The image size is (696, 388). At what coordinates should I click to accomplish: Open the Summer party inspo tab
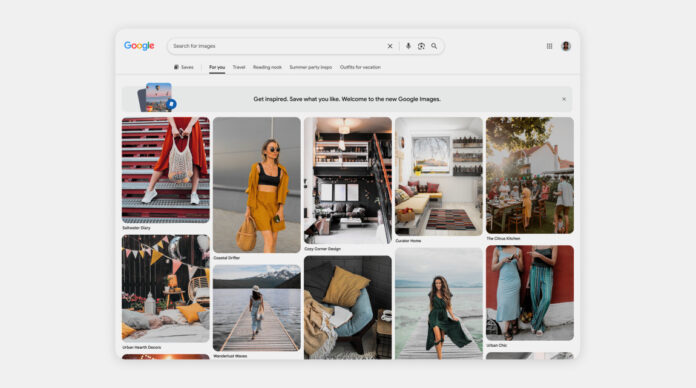tap(311, 67)
